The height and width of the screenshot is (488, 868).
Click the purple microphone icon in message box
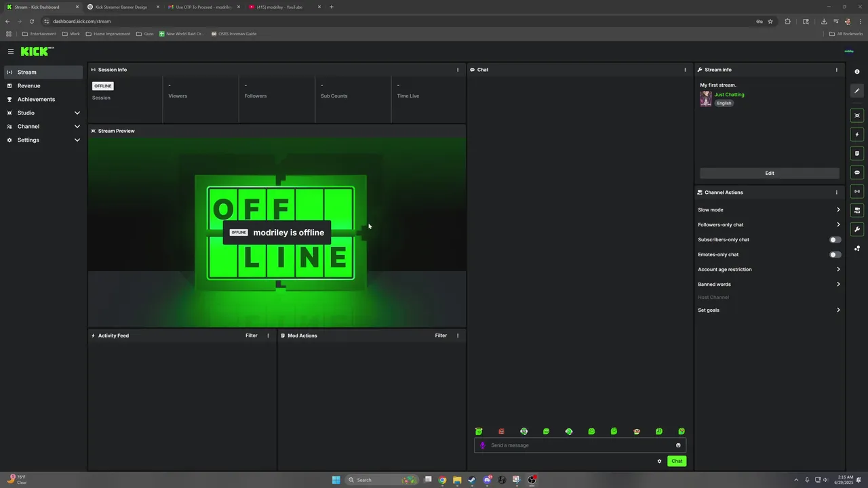click(x=483, y=445)
